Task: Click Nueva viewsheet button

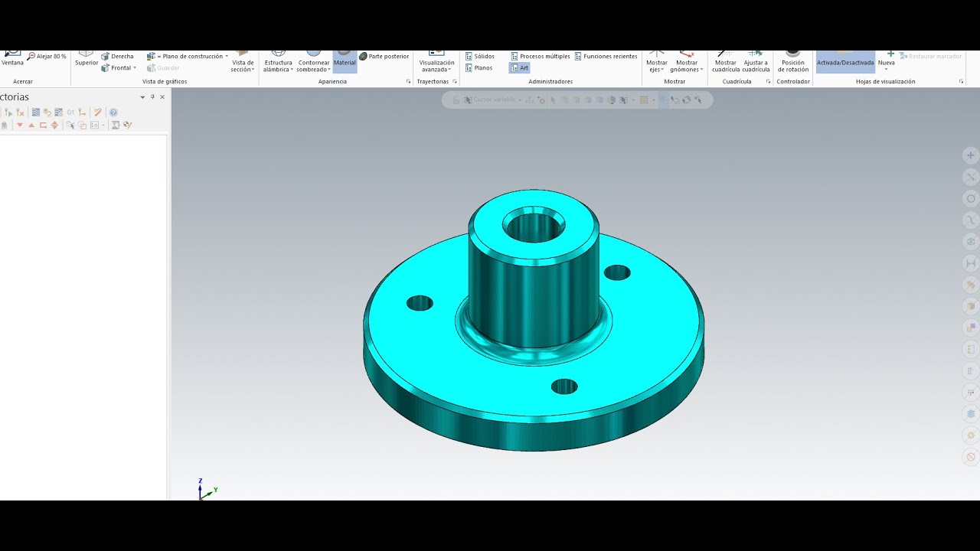Action: [x=886, y=61]
